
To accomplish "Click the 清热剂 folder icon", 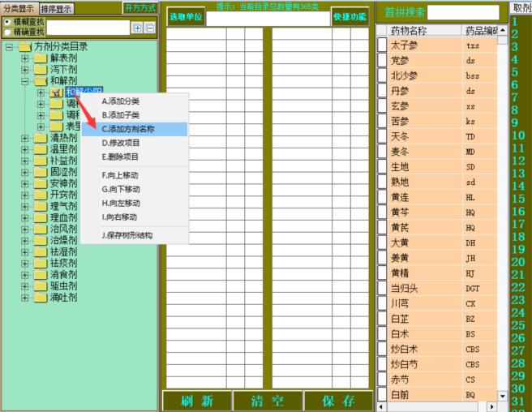I will [x=40, y=138].
